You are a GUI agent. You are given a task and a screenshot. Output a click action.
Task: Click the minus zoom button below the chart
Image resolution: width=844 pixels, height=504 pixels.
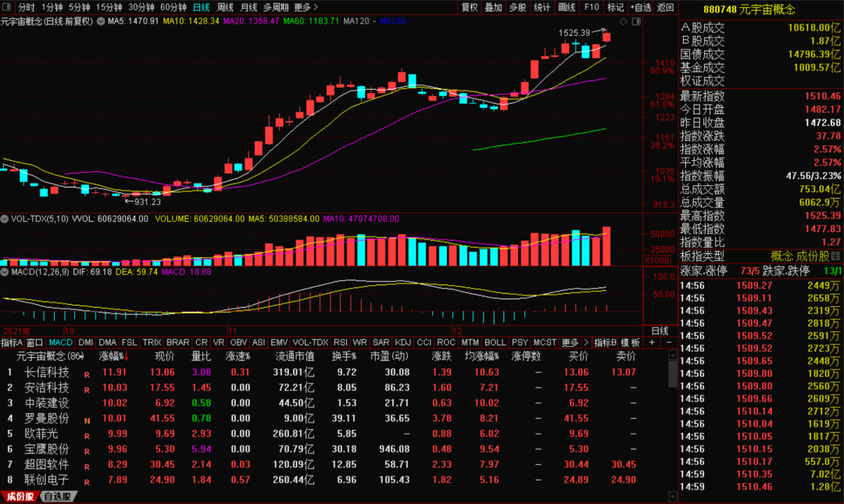pos(669,343)
